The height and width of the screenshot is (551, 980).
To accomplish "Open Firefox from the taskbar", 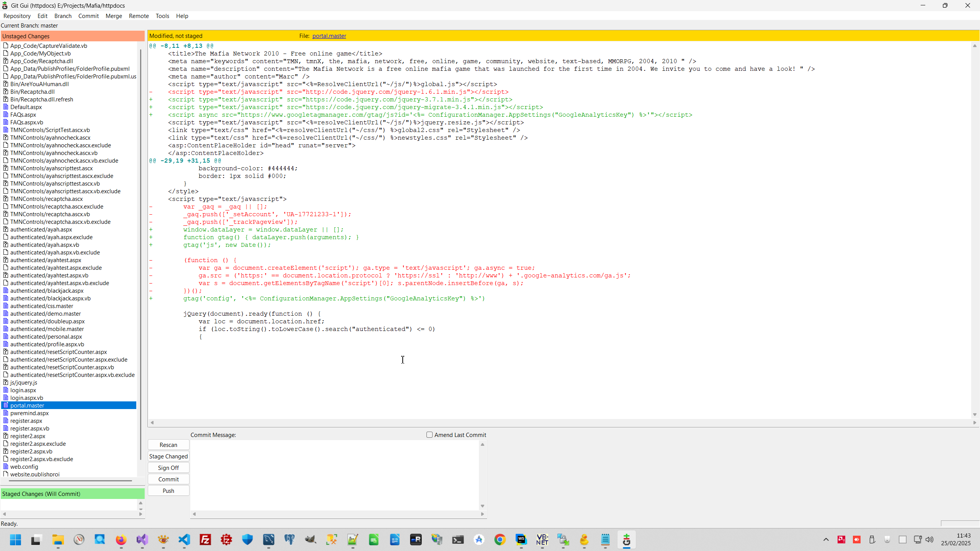I will pyautogui.click(x=121, y=540).
